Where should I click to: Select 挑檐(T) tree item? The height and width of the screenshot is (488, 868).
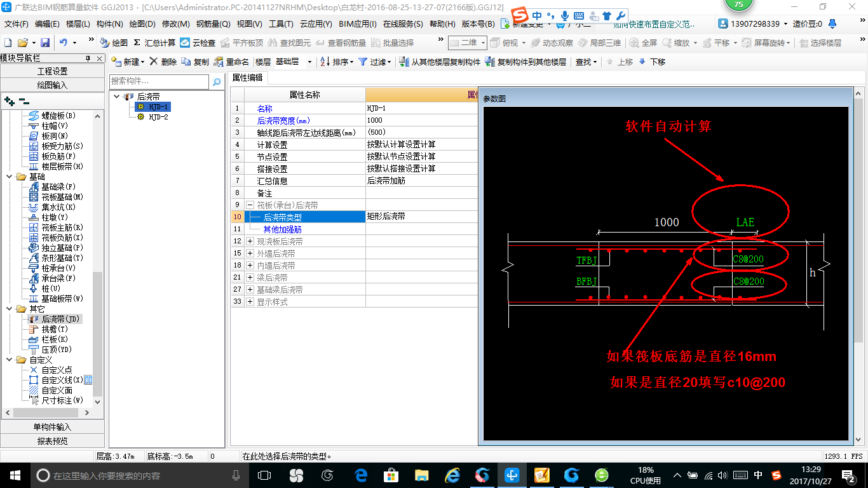(x=55, y=329)
